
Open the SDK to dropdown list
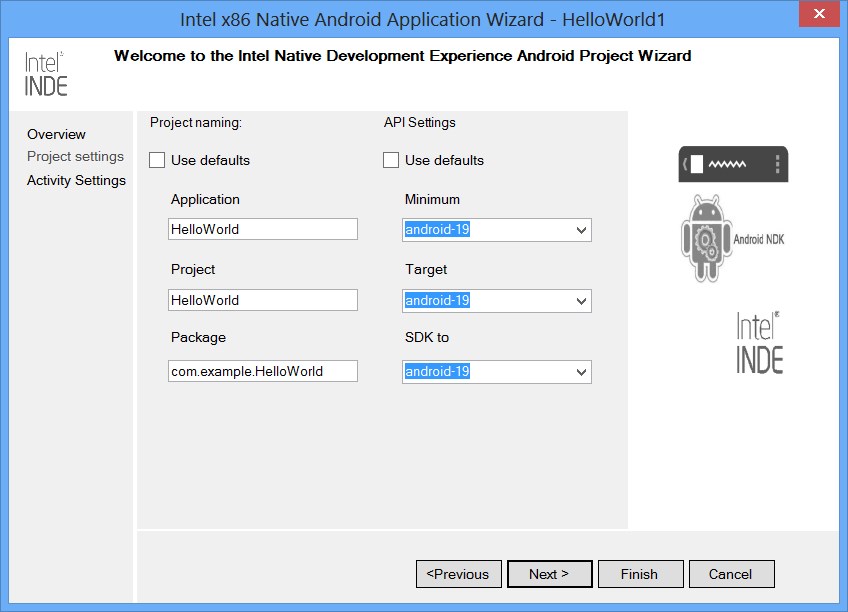tap(582, 372)
